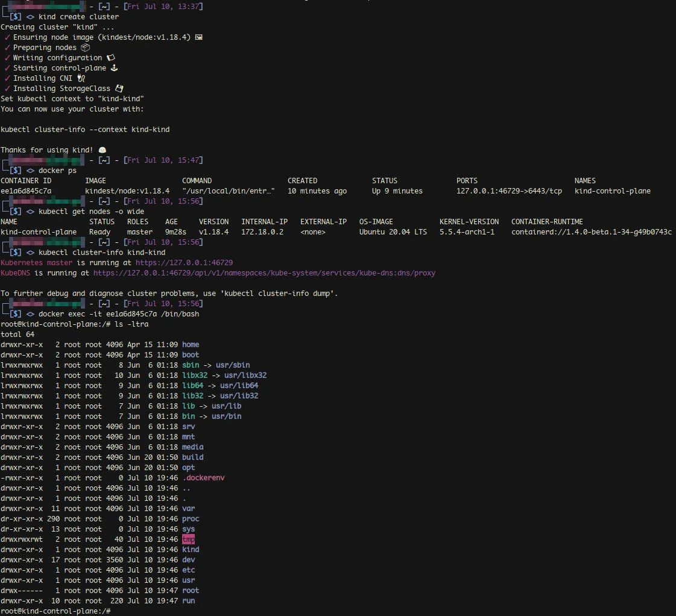This screenshot has height=616, width=676.
Task: Click the 'usr/lib64' symlink target
Action: (239, 386)
